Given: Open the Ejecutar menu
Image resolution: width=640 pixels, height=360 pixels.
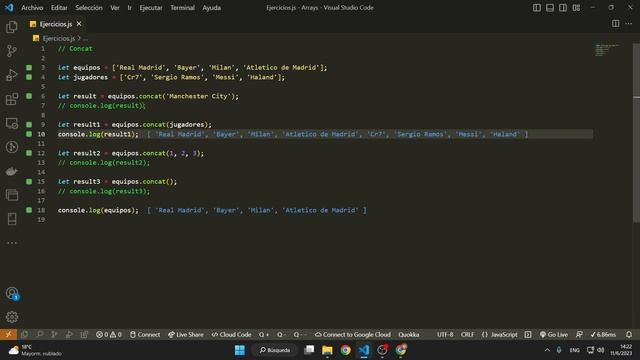Looking at the screenshot, I should tap(151, 8).
